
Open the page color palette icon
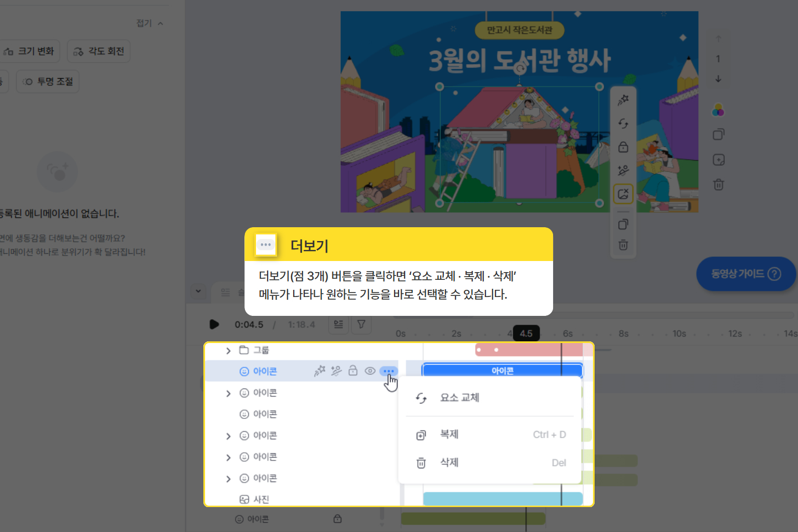(x=718, y=110)
